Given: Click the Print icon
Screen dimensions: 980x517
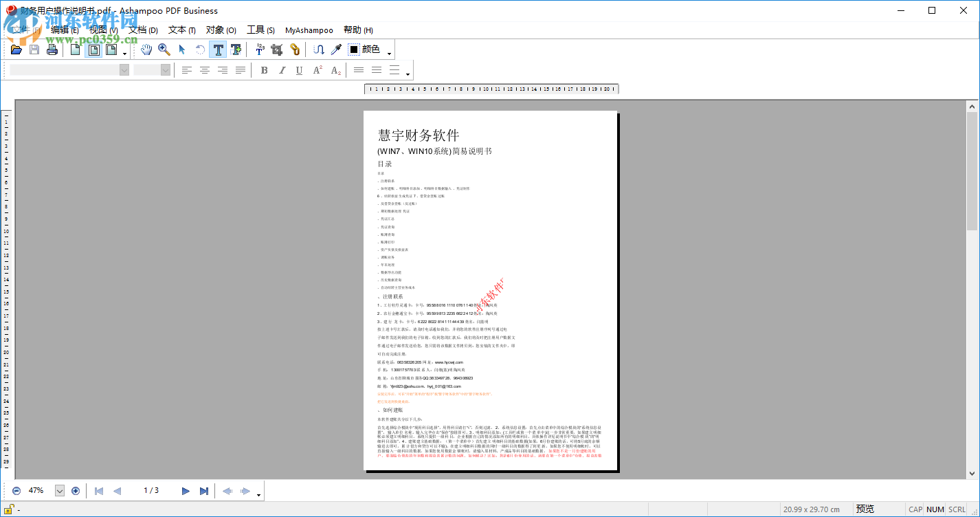Looking at the screenshot, I should (x=52, y=49).
